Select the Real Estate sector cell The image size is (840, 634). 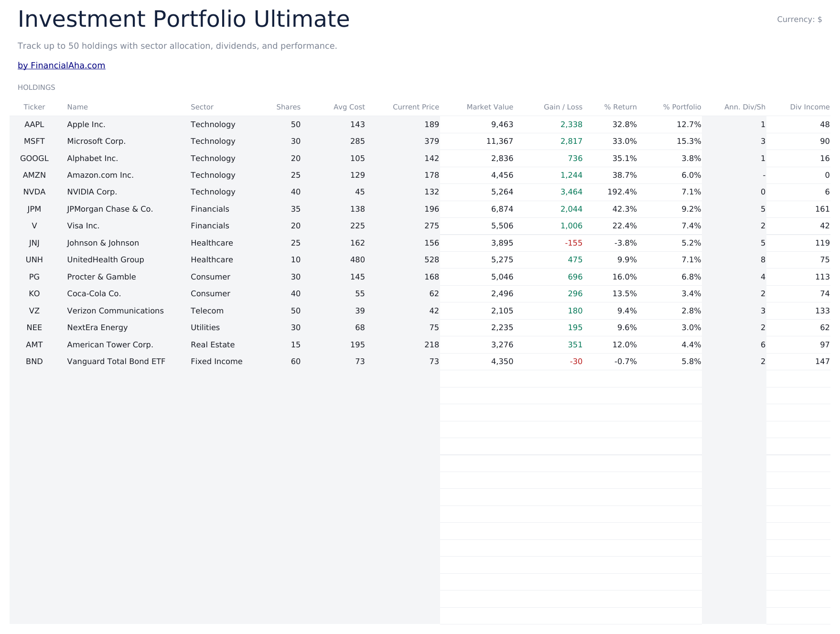tap(213, 345)
